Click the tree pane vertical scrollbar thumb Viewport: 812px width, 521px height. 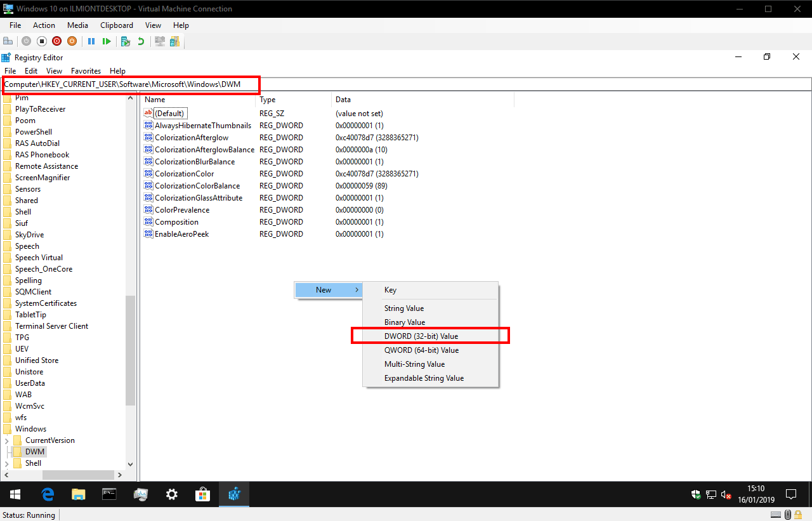[131, 350]
